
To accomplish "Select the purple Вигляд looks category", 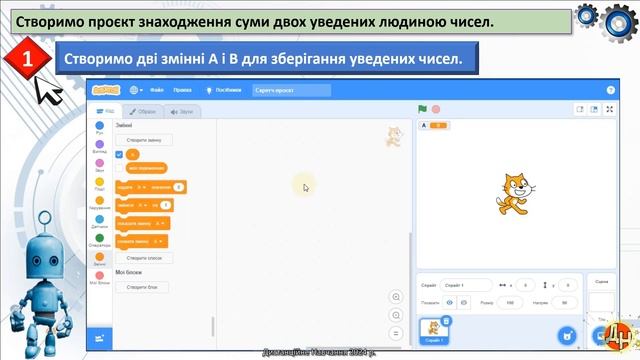I will click(100, 147).
